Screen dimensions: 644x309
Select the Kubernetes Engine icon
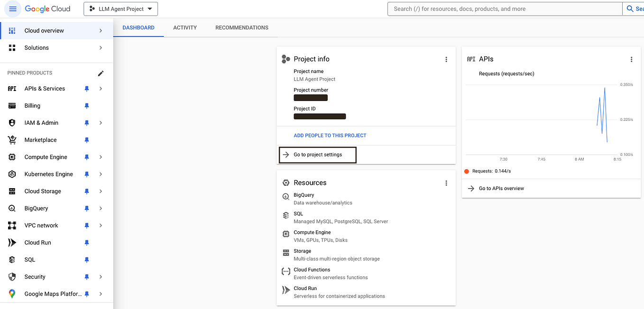tap(13, 174)
